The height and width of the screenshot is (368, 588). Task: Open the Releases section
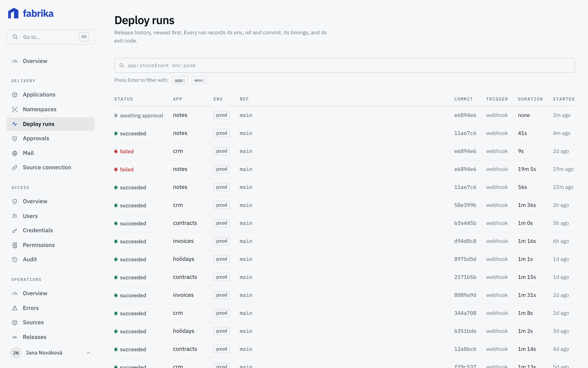(x=51, y=337)
